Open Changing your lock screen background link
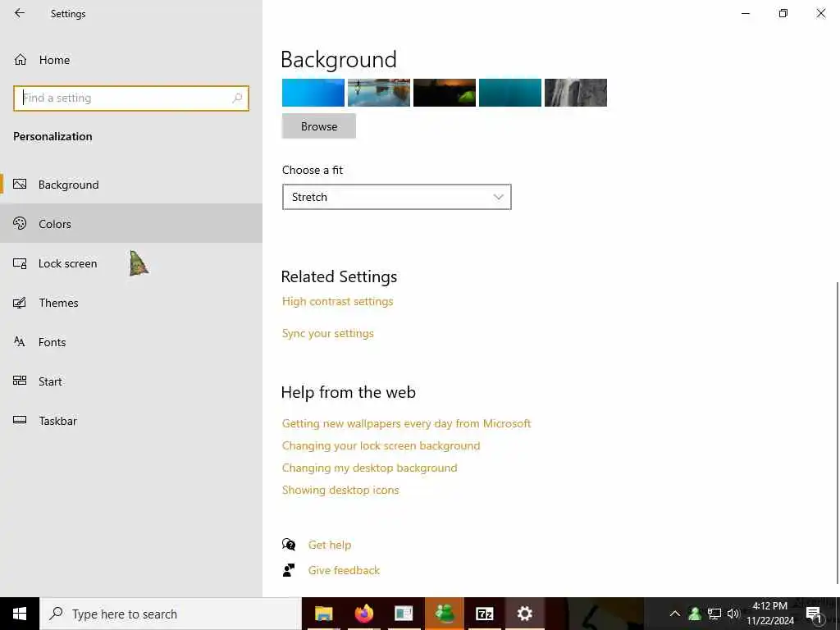This screenshot has height=630, width=840. (x=381, y=445)
